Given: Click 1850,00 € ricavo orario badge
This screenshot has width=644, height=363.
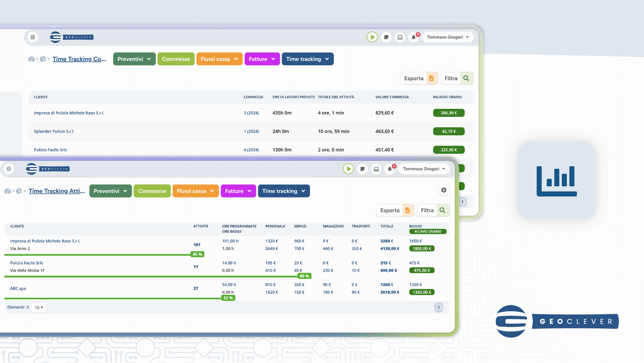Looking at the screenshot, I should tap(422, 249).
